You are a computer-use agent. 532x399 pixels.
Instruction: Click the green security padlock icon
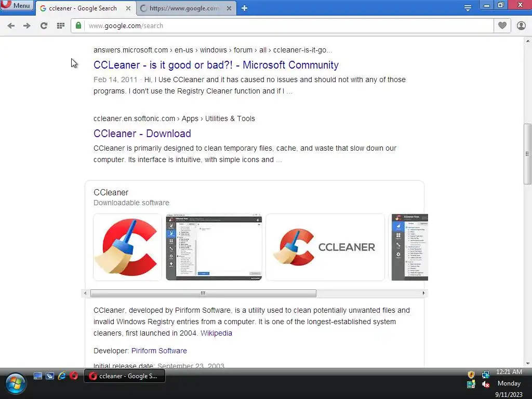(x=78, y=25)
